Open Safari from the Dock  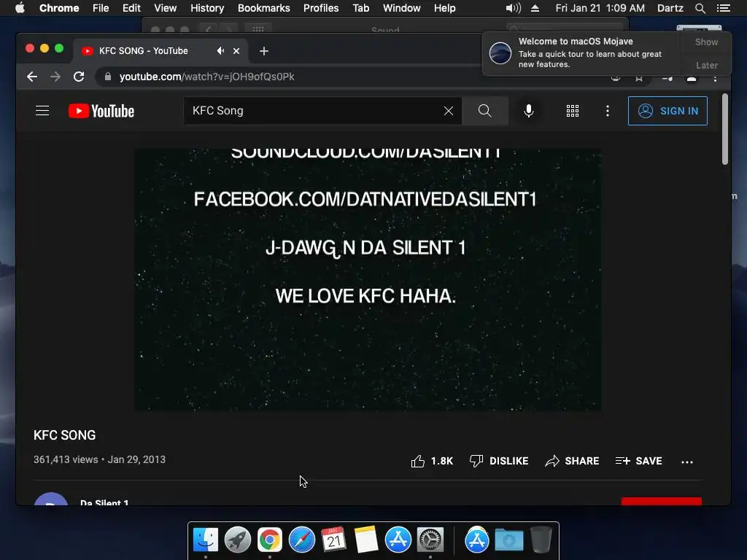click(301, 540)
